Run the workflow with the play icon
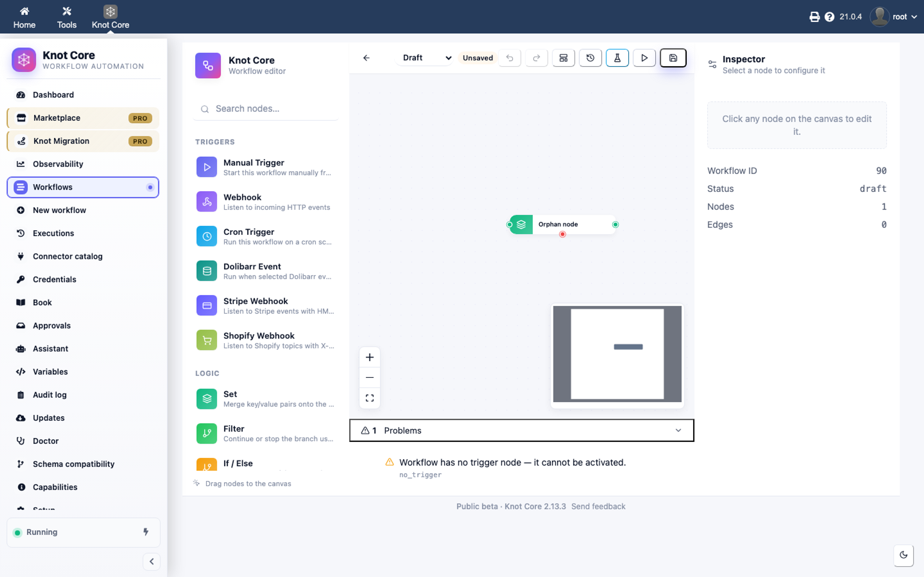Viewport: 924px width, 577px height. [644, 58]
